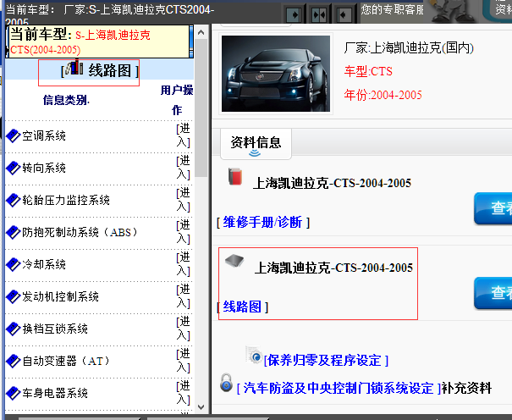Image resolution: width=512 pixels, height=420 pixels.
Task: Click the padlock anti-theft icon
Action: click(226, 383)
